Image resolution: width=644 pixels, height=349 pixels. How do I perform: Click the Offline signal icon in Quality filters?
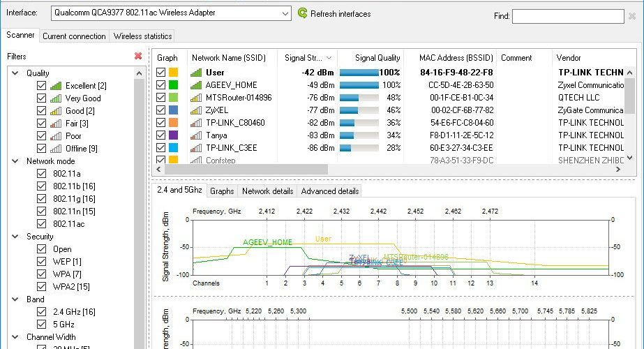point(55,149)
